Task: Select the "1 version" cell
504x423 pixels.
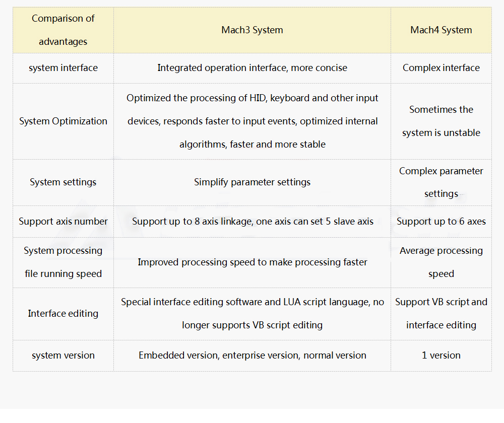Action: tap(441, 356)
